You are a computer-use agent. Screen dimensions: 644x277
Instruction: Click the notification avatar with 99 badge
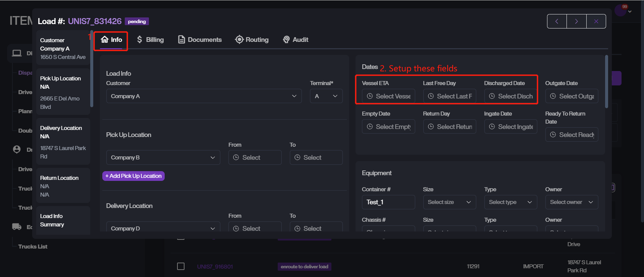point(621,10)
